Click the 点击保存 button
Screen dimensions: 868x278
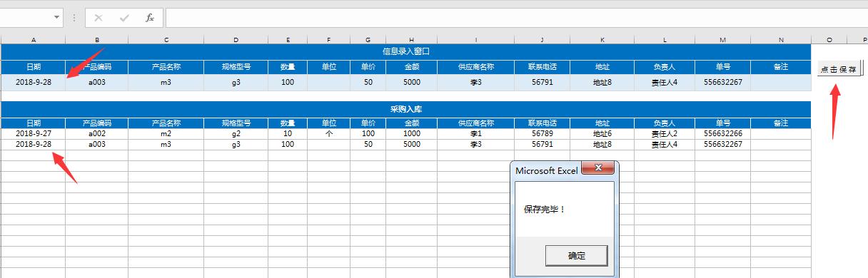point(839,69)
